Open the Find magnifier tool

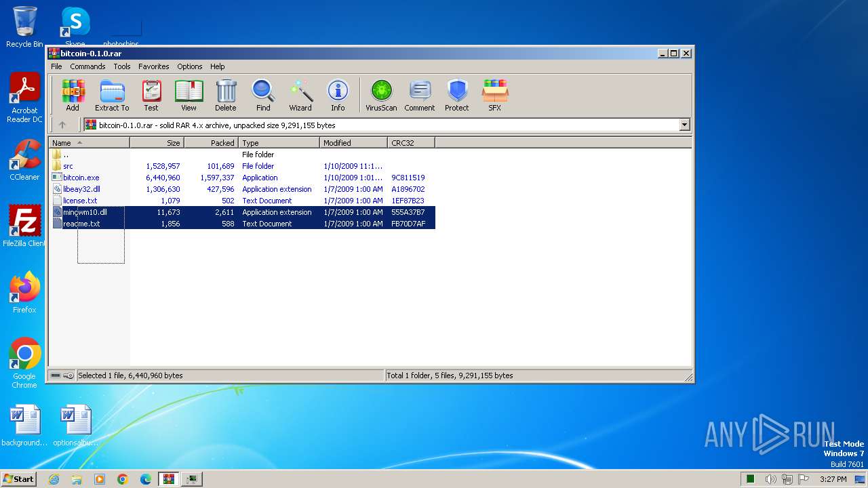coord(263,95)
